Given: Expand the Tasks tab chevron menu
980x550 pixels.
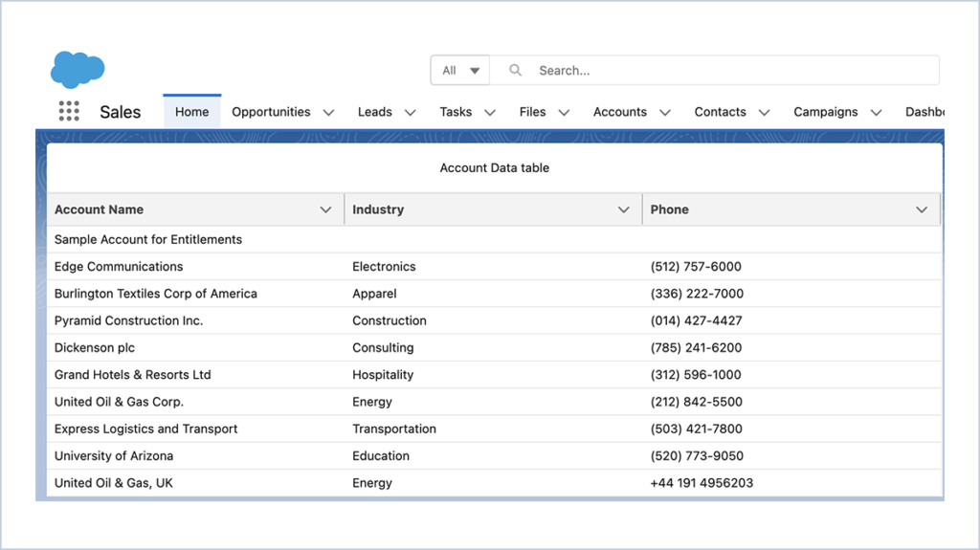Looking at the screenshot, I should click(x=490, y=113).
